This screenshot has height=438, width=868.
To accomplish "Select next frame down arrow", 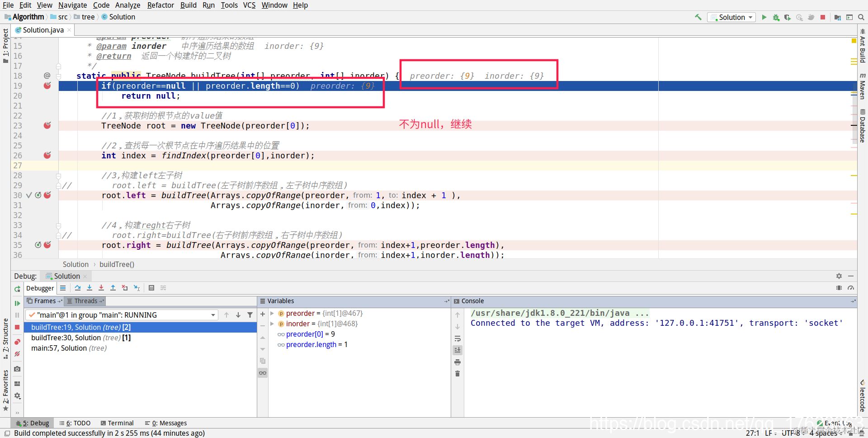I will click(x=238, y=315).
